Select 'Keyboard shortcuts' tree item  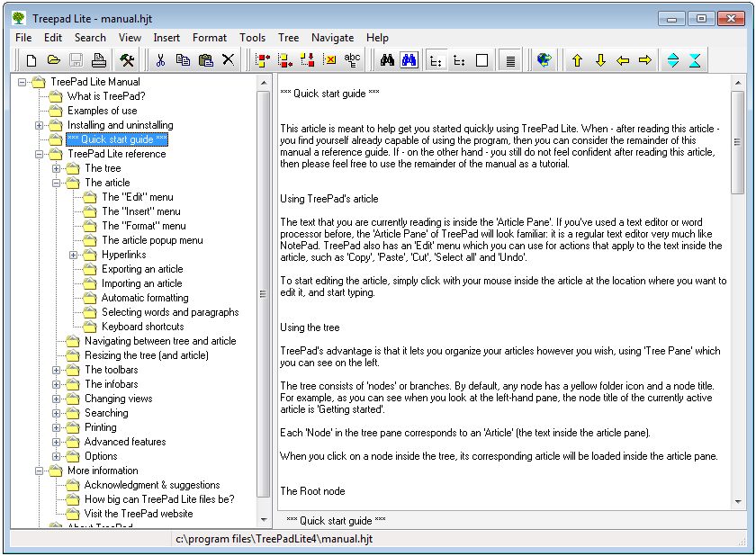(x=142, y=327)
